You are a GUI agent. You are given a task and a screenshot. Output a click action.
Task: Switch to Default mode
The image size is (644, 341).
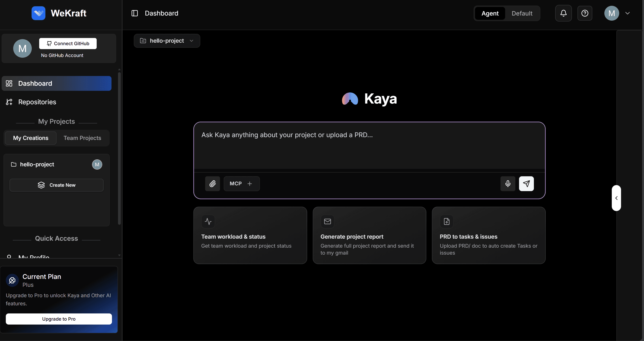pos(522,13)
